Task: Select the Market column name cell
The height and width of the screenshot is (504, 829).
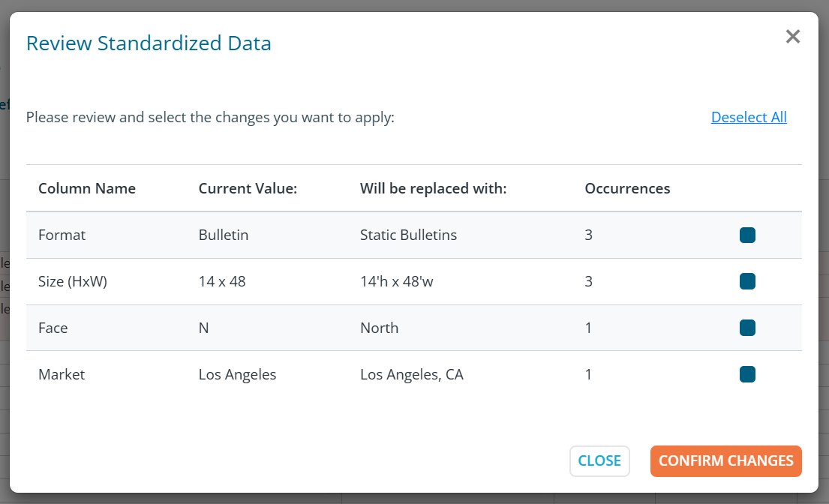Action: (x=62, y=374)
